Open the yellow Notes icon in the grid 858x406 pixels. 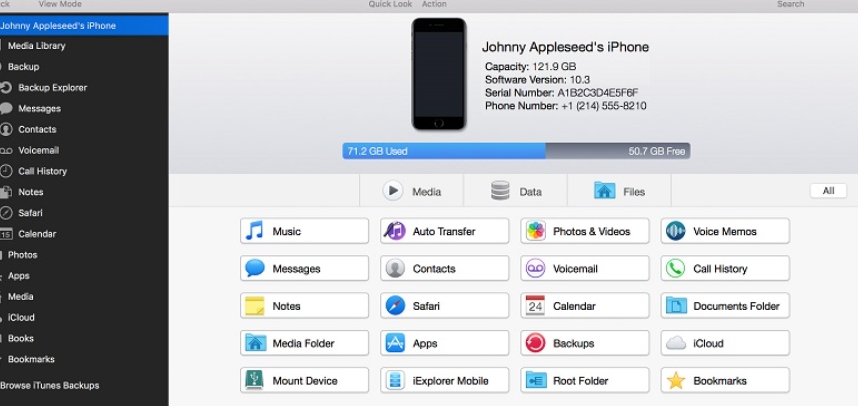pos(255,306)
